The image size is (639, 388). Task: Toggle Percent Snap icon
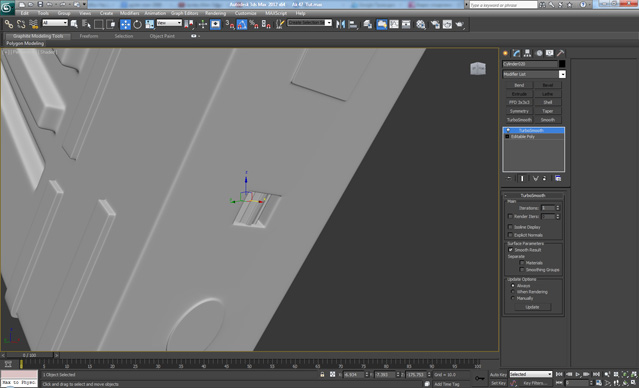click(x=253, y=24)
